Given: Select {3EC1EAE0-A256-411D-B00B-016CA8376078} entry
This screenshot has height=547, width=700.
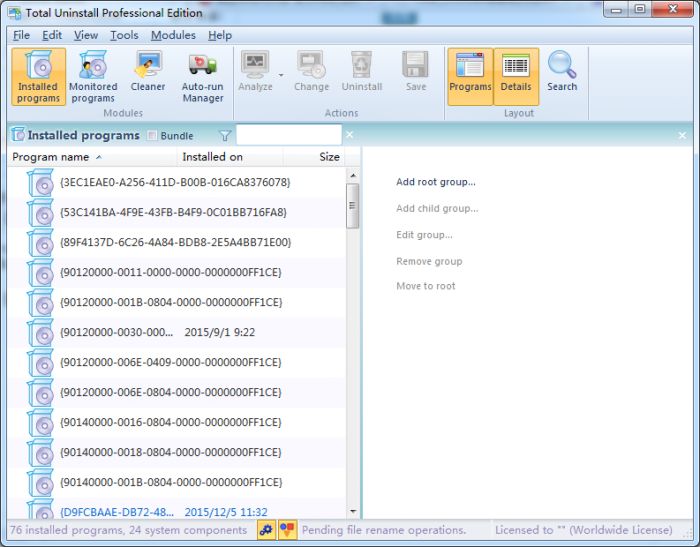Looking at the screenshot, I should 175,182.
